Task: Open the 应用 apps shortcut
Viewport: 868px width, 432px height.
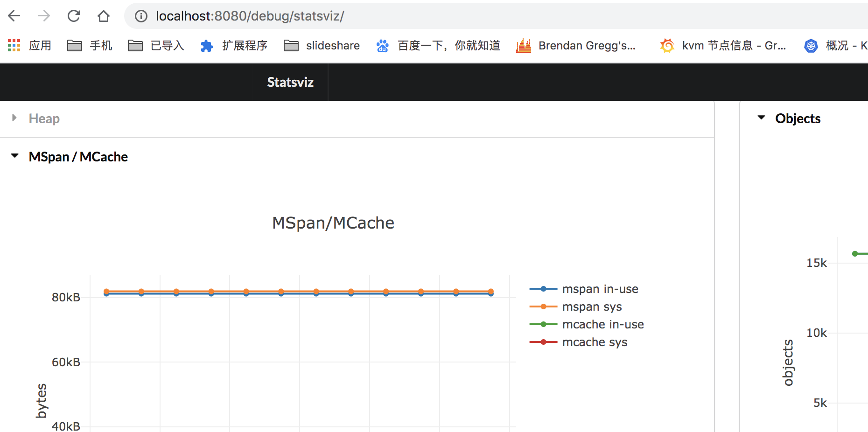Action: pos(30,45)
